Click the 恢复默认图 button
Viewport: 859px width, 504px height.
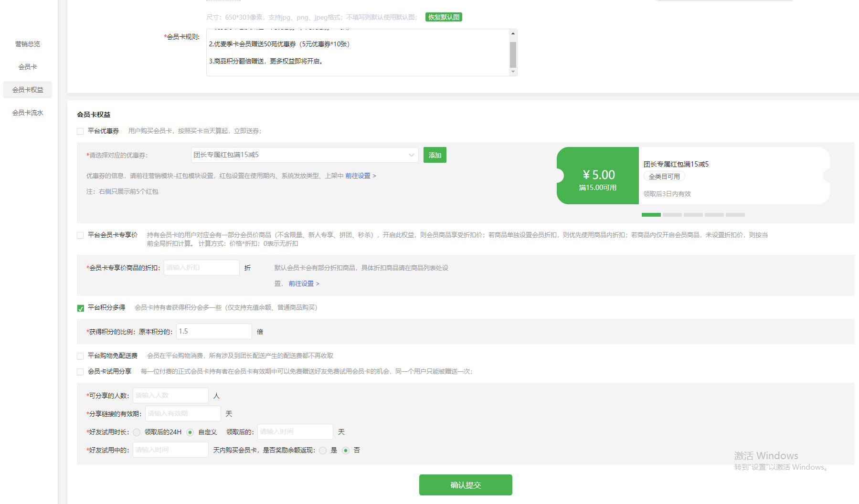click(x=444, y=17)
